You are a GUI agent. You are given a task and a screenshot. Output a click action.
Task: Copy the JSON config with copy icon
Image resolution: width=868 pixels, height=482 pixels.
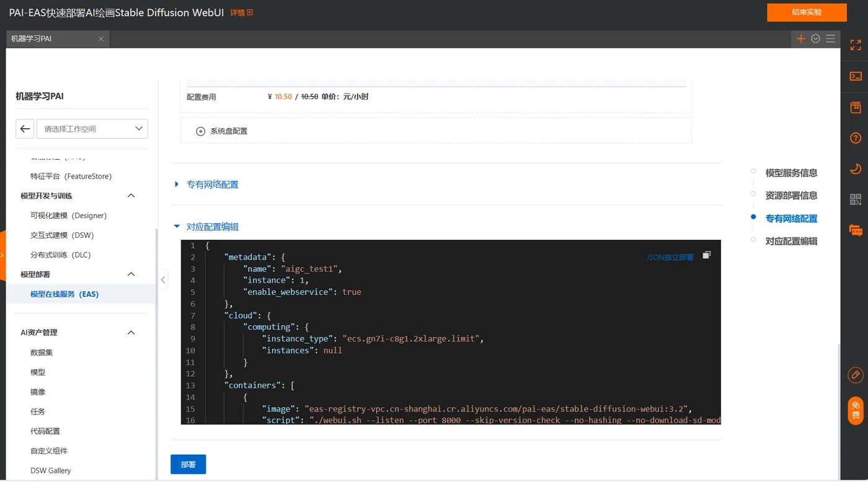click(x=706, y=255)
